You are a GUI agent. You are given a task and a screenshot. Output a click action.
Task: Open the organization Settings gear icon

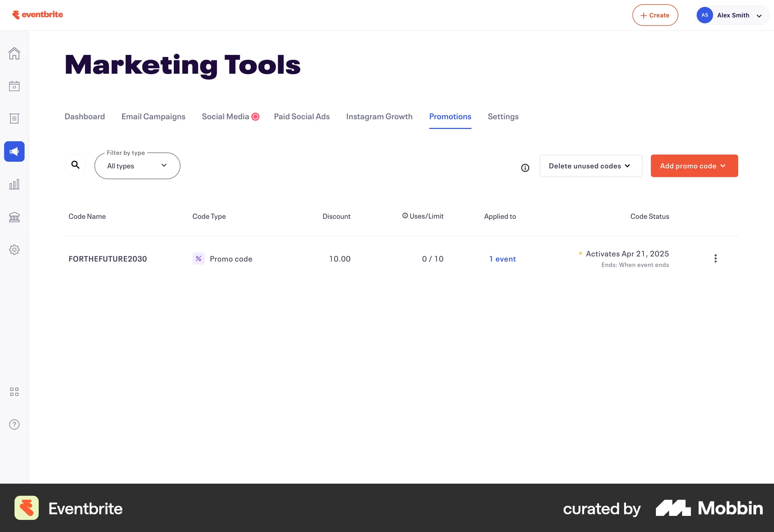point(14,249)
